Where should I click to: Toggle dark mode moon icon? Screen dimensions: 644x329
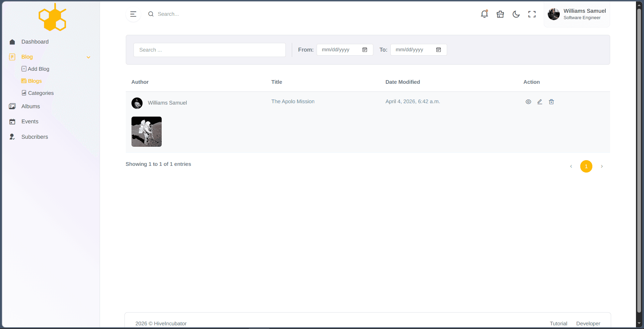coord(516,14)
